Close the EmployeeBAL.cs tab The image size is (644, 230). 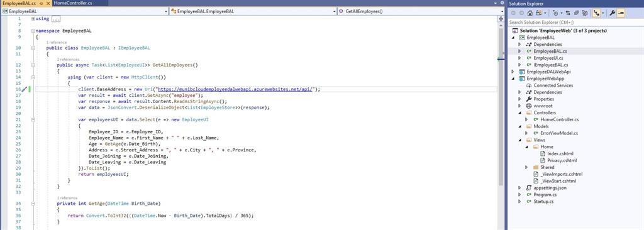48,3
